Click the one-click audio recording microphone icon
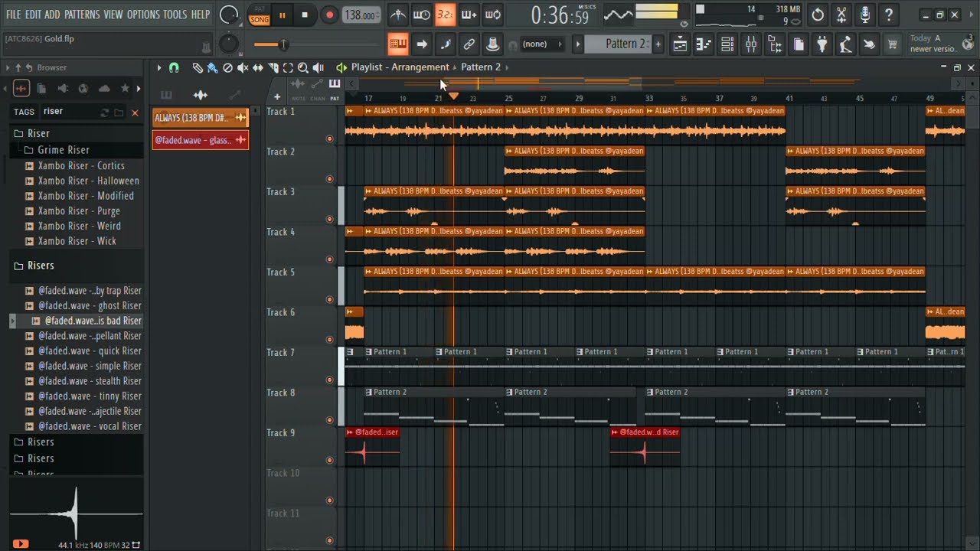 pyautogui.click(x=865, y=15)
